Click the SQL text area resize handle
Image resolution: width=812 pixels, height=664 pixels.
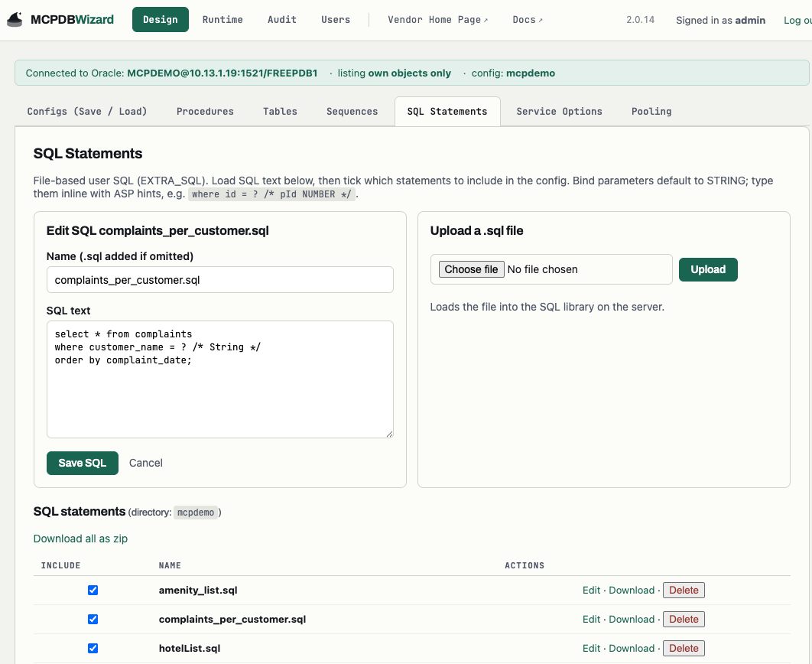(389, 434)
